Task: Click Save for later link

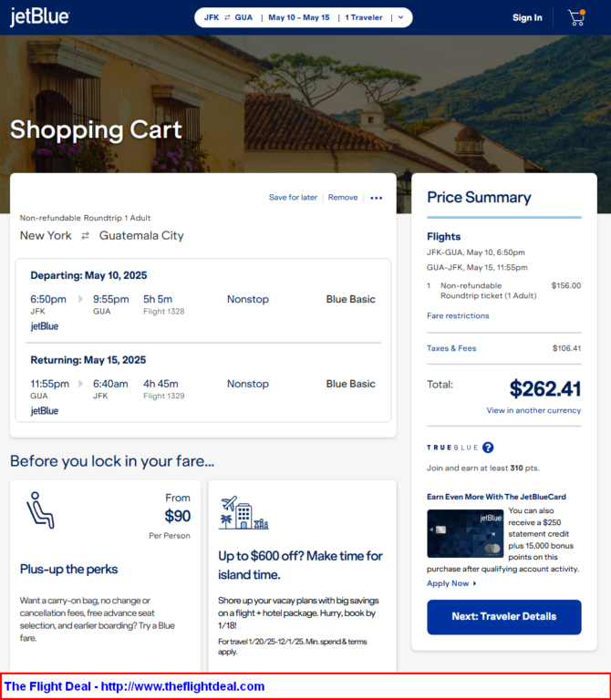Action: pyautogui.click(x=293, y=198)
